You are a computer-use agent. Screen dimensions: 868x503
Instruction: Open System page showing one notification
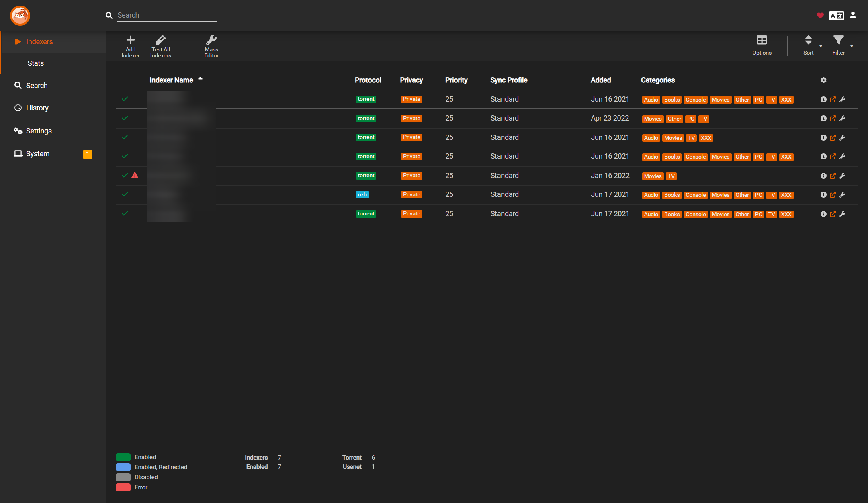(37, 153)
